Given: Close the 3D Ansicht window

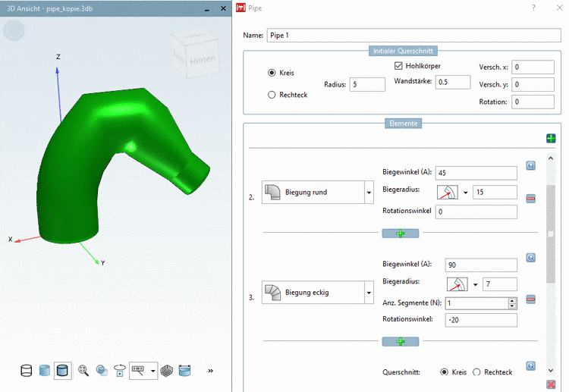Looking at the screenshot, I should pos(223,8).
